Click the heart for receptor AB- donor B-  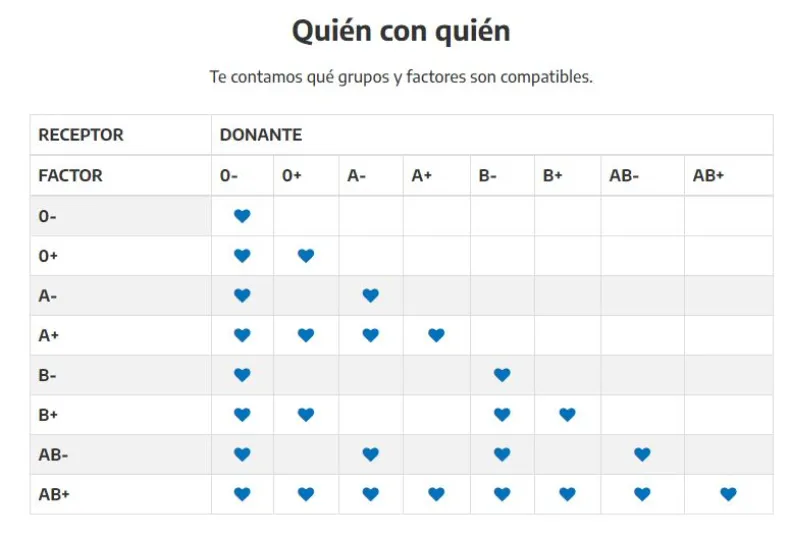502,455
